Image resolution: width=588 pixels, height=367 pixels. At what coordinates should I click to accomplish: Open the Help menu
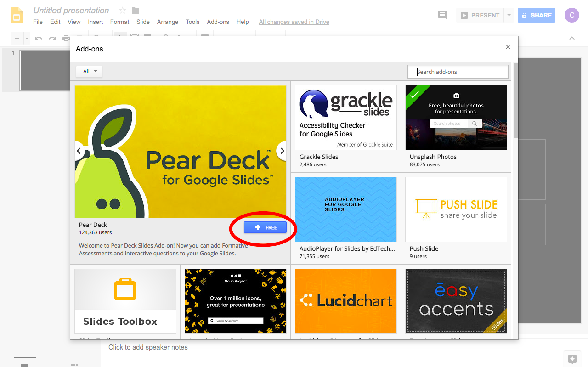[243, 22]
